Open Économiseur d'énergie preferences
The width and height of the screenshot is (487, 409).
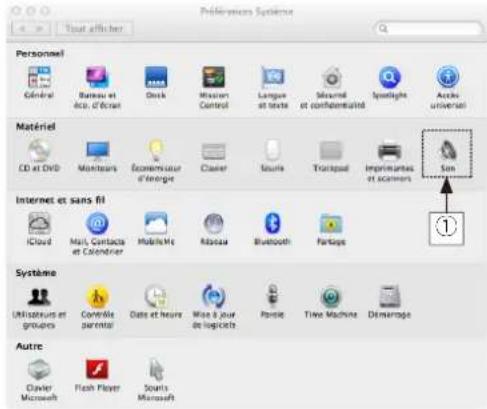coord(156,160)
